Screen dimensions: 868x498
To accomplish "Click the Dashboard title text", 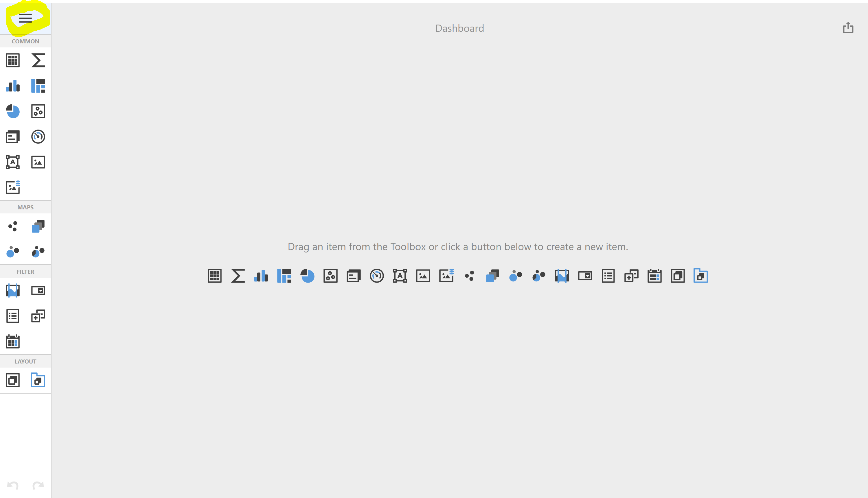I will (459, 28).
